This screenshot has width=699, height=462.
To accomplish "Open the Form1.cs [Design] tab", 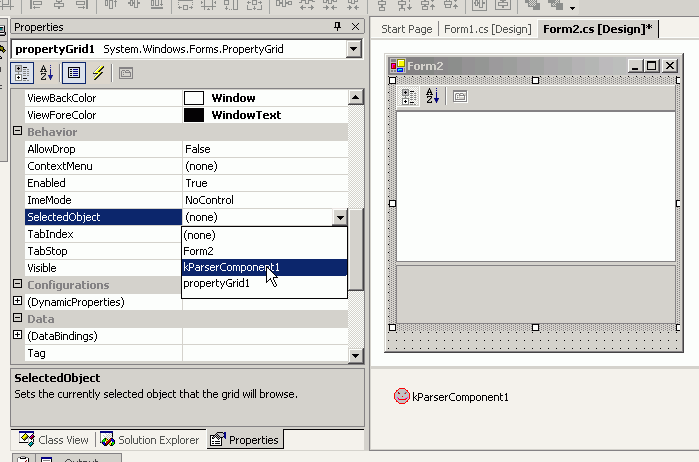I will (487, 29).
